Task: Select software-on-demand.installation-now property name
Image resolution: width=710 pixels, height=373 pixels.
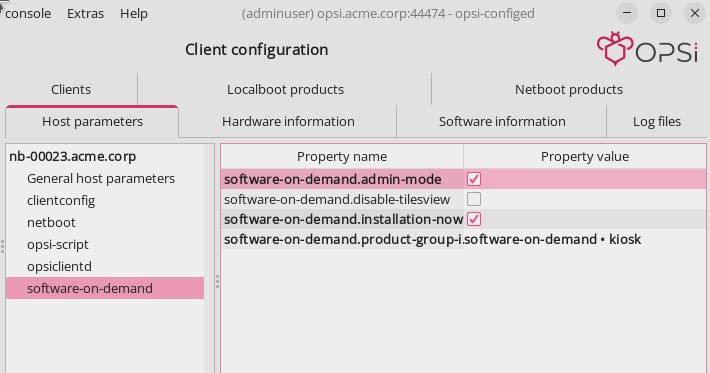Action: (342, 219)
